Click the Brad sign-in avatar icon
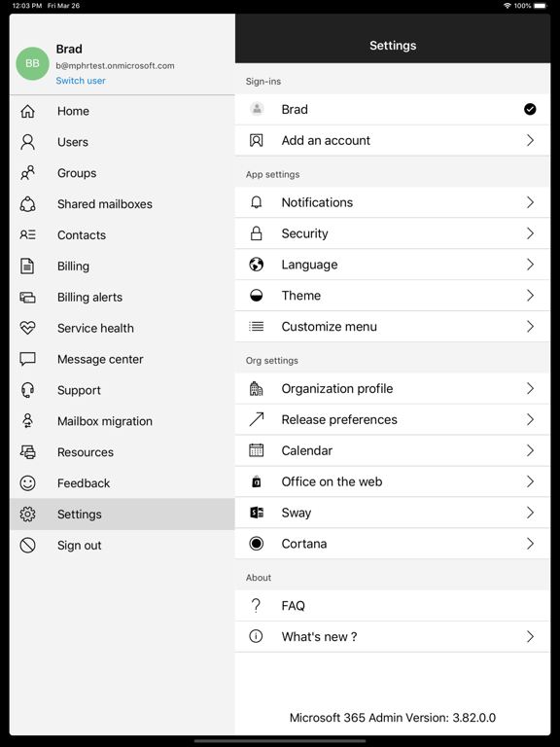 click(x=257, y=109)
